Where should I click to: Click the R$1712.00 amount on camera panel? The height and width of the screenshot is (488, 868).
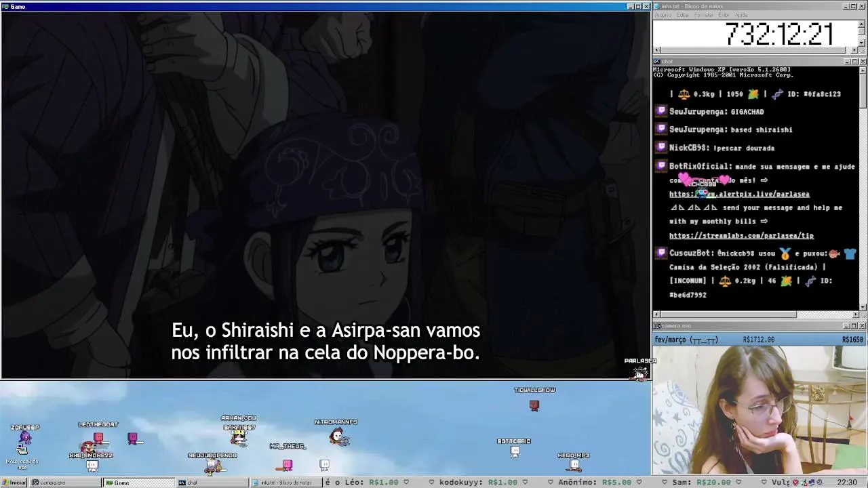tap(759, 340)
